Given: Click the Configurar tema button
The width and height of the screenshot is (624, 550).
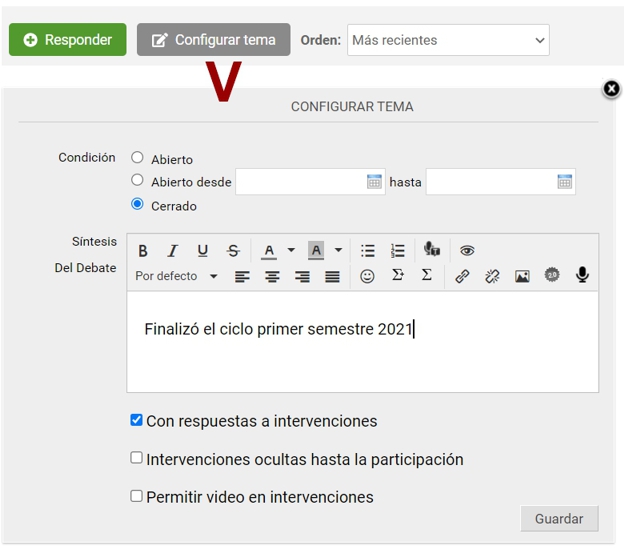Looking at the screenshot, I should point(214,40).
